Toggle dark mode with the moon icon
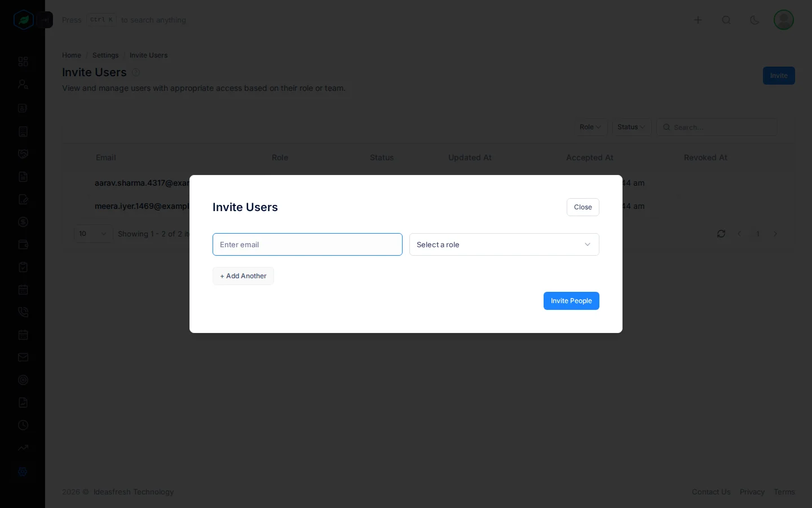 click(754, 20)
